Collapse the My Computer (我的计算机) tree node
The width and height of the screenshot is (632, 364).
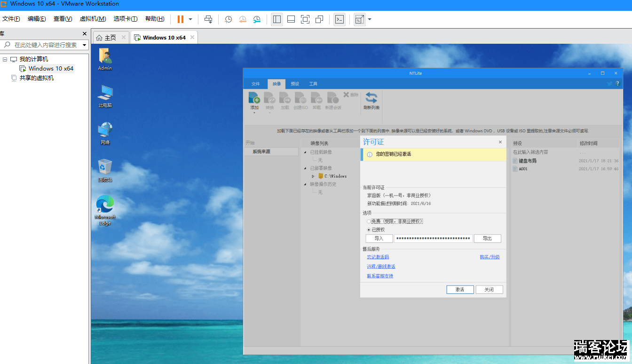tap(5, 59)
